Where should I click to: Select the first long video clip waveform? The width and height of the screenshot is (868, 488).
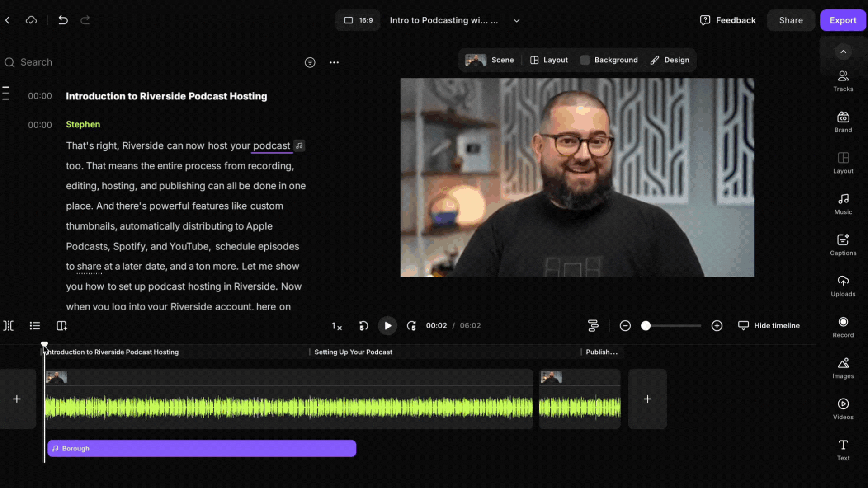click(x=289, y=407)
